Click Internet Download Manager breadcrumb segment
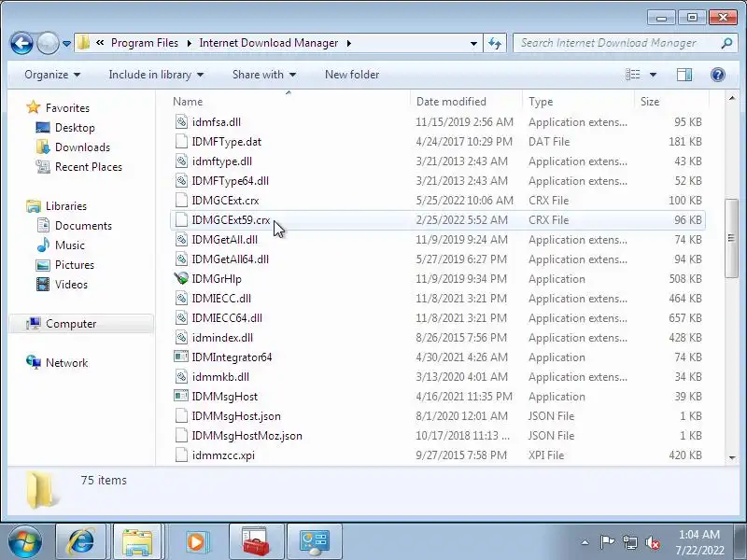 pos(269,43)
